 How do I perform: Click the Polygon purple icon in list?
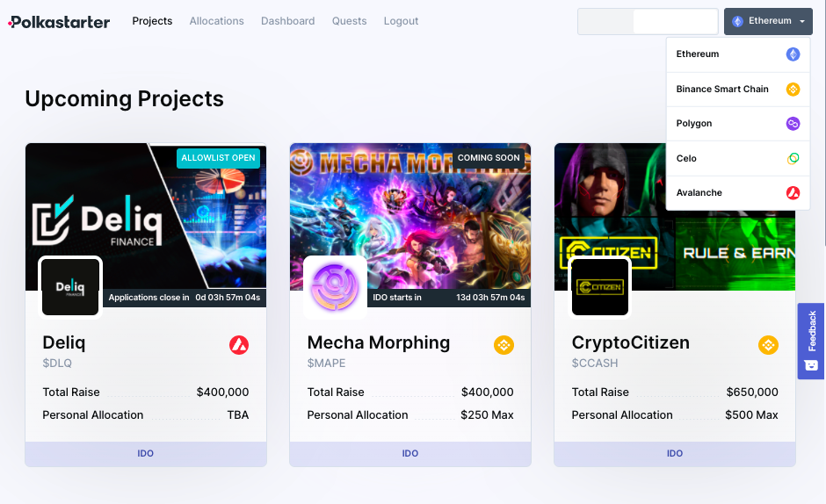[x=793, y=124]
